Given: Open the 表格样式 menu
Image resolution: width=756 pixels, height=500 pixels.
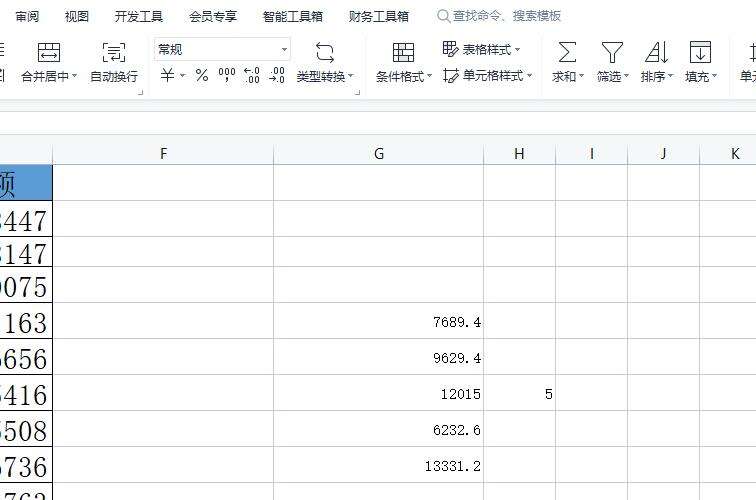Looking at the screenshot, I should pyautogui.click(x=481, y=49).
